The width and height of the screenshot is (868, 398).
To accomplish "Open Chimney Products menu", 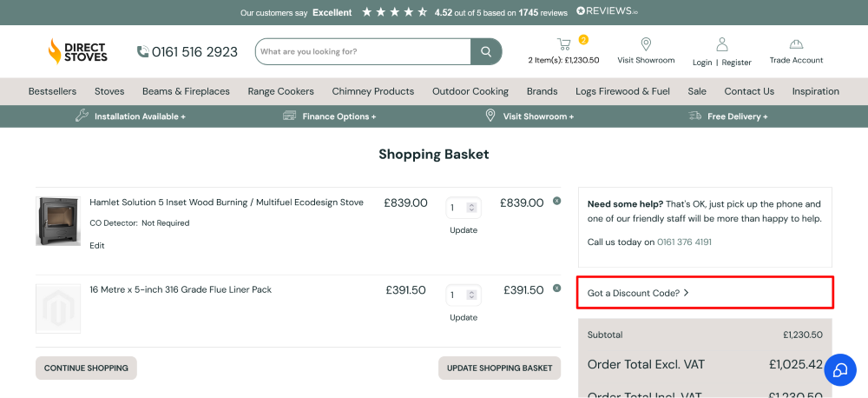I will coord(373,91).
